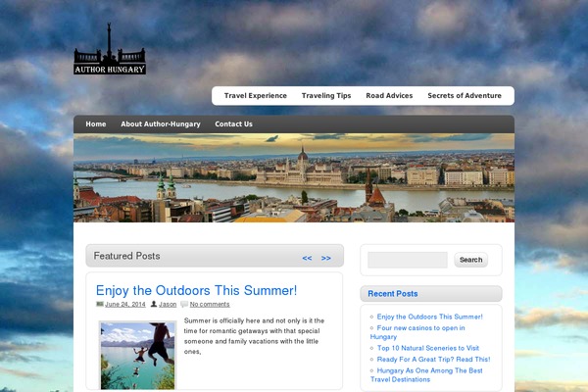The height and width of the screenshot is (392, 588).
Task: Go to the Home page
Action: (96, 124)
